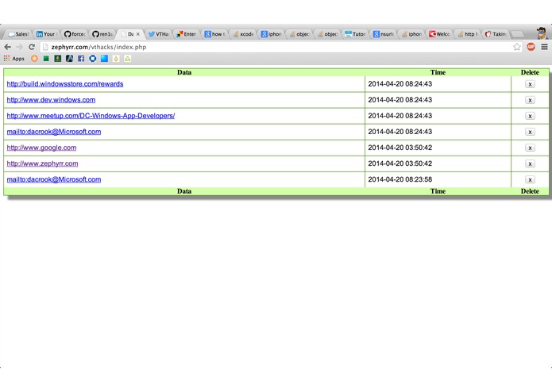Bookmark this page with the star icon
552x392 pixels.
pos(516,47)
